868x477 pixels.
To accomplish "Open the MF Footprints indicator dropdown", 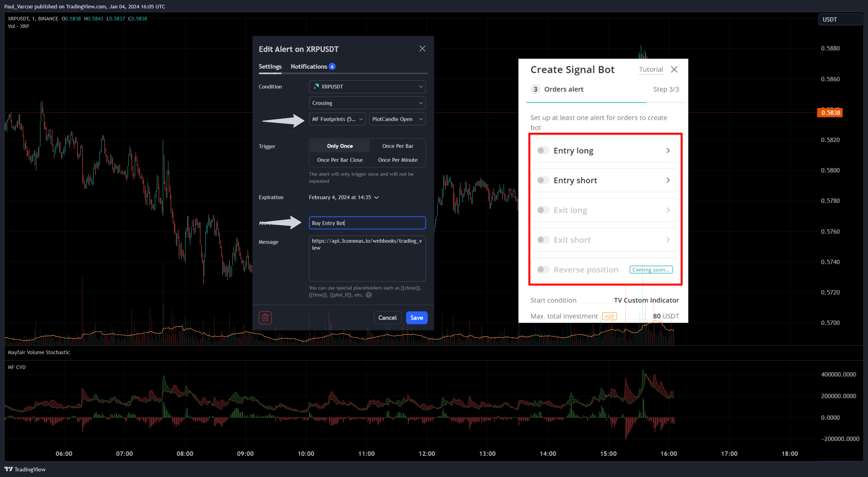I will click(x=337, y=119).
